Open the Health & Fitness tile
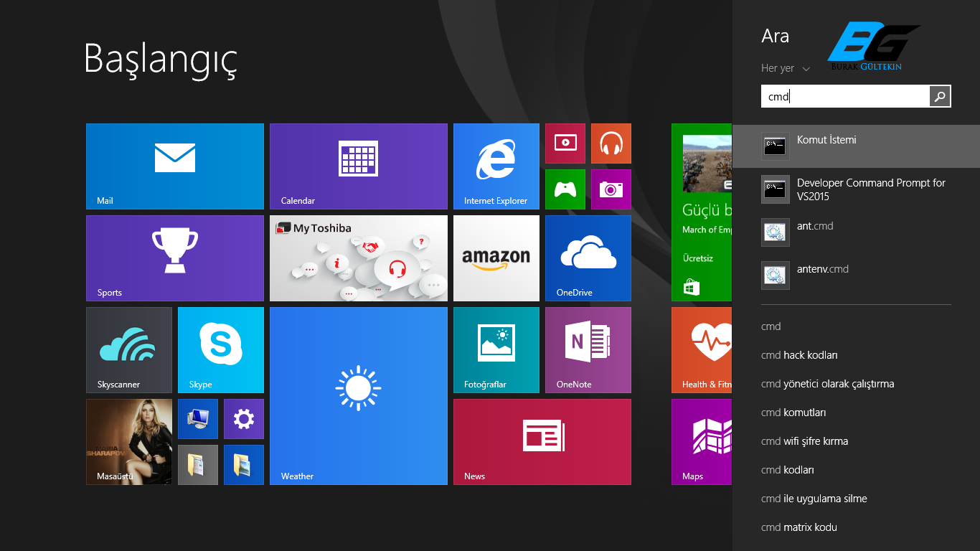This screenshot has width=980, height=551. pos(702,350)
